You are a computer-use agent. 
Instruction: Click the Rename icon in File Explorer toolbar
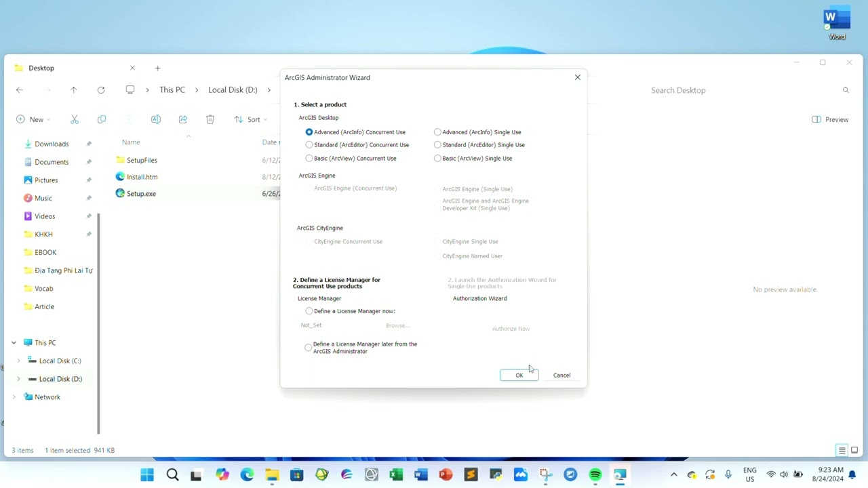pos(156,119)
